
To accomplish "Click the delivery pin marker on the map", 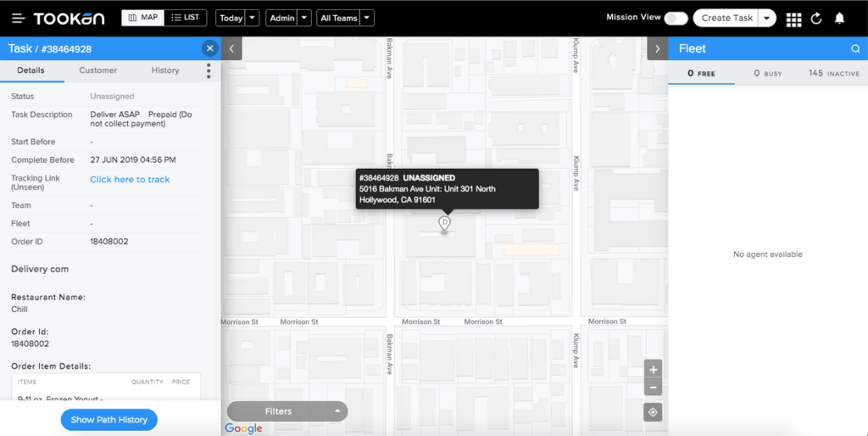I will pos(444,224).
